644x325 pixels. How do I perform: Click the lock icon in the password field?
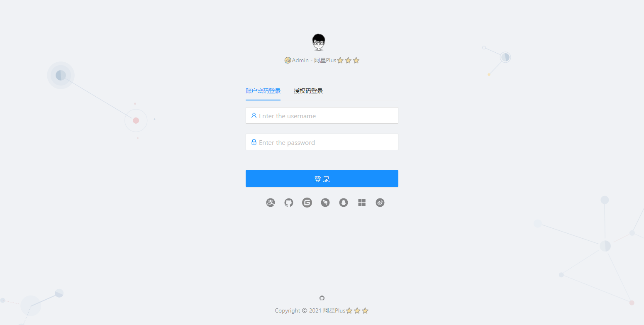pos(254,142)
